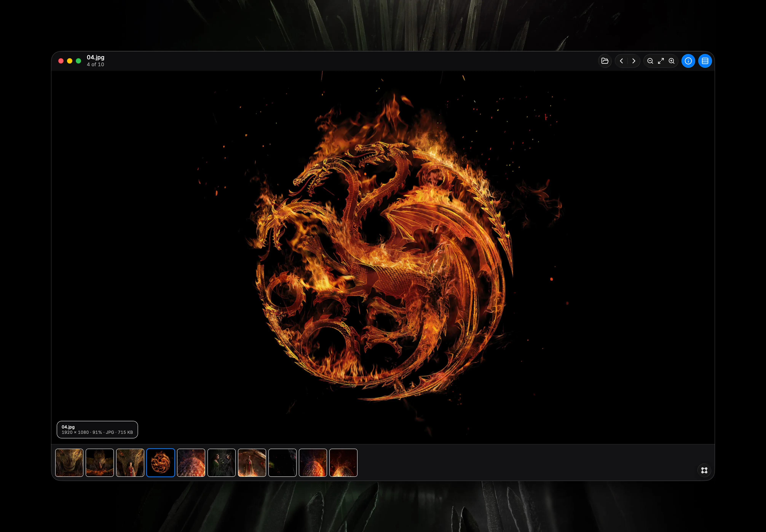Screen dimensions: 766x532
Task: Open a folder with the folder icon
Action: coord(605,61)
